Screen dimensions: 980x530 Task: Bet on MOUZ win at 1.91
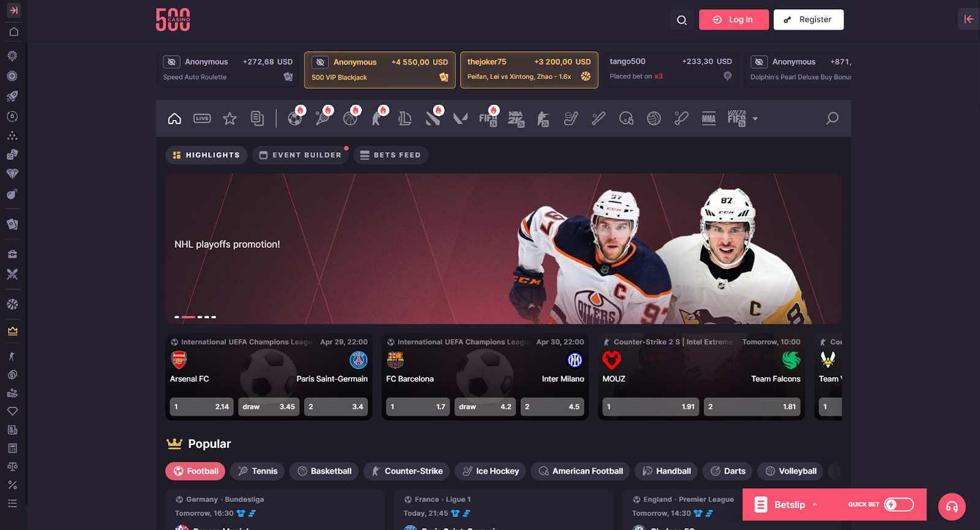[650, 406]
